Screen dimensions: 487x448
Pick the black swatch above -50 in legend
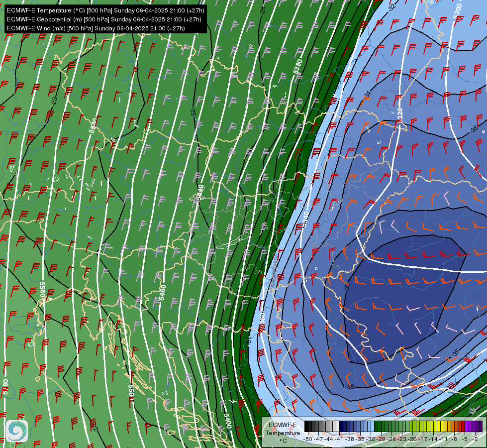click(306, 426)
